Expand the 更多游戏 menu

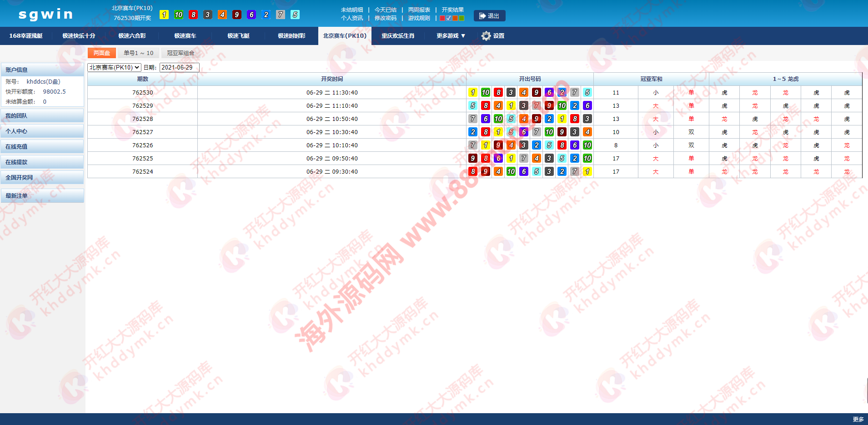[451, 36]
